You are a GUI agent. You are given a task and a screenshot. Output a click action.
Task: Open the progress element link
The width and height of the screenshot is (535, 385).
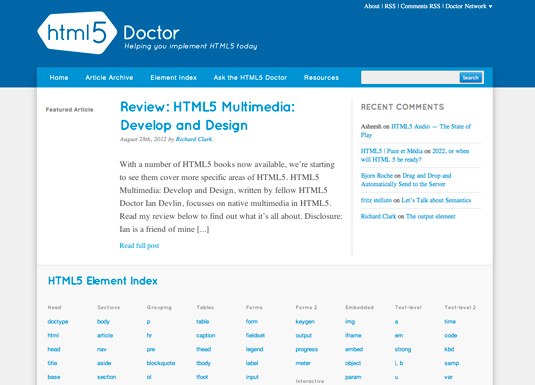pyautogui.click(x=306, y=349)
